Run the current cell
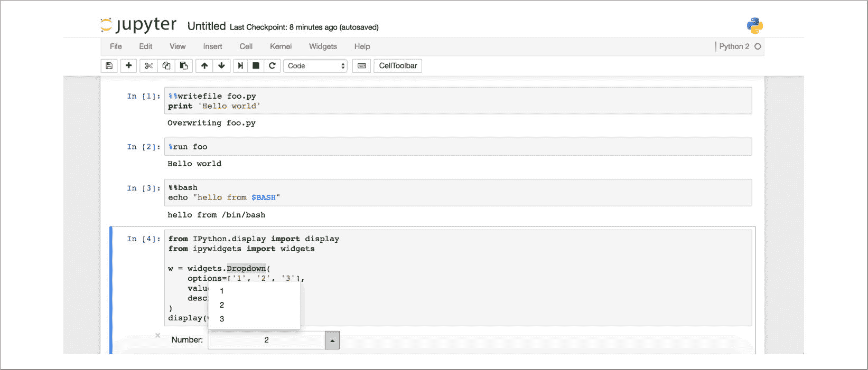Screen dimensions: 868x370 (x=240, y=66)
